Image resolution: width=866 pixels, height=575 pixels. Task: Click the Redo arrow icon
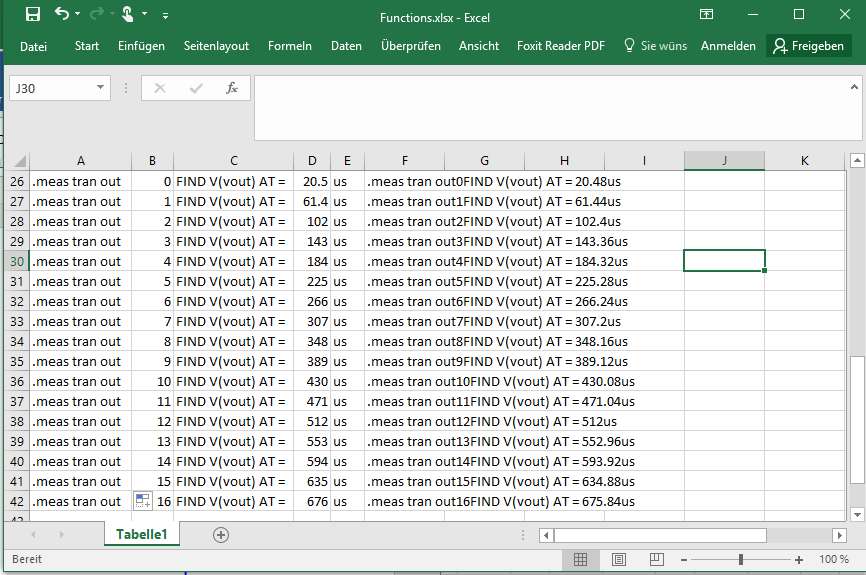[x=97, y=14]
